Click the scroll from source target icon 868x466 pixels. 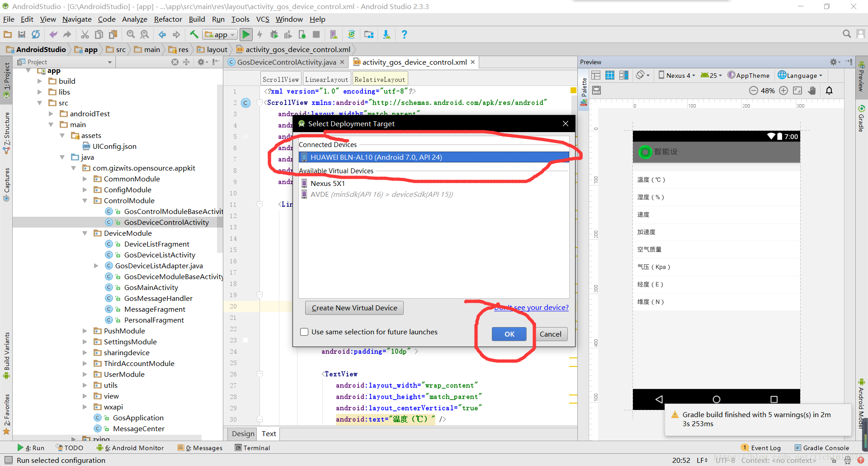click(x=175, y=62)
